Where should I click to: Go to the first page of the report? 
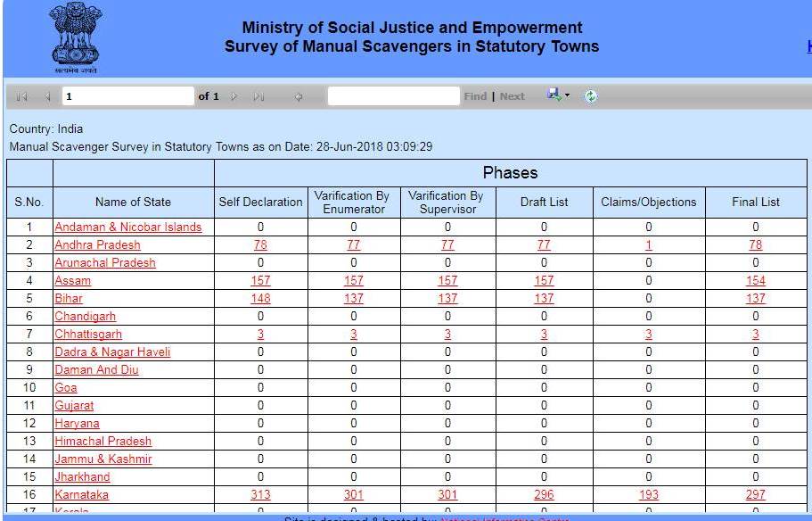coord(21,96)
